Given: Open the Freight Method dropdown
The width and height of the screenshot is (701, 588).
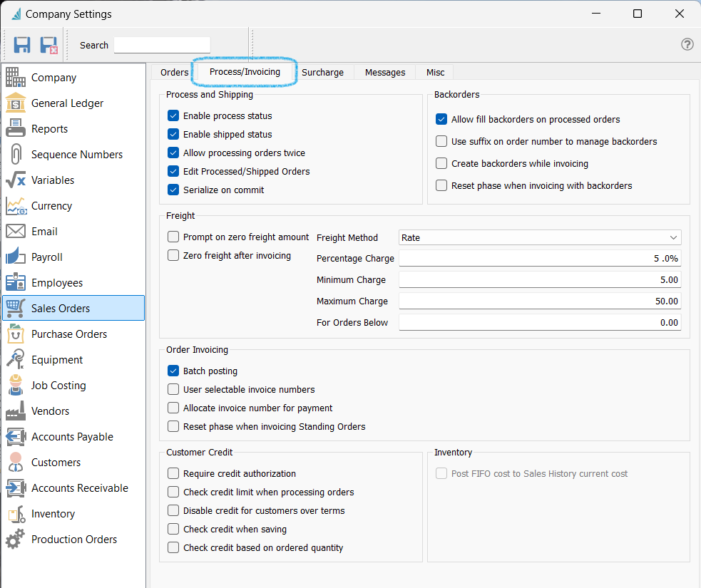Looking at the screenshot, I should (540, 238).
